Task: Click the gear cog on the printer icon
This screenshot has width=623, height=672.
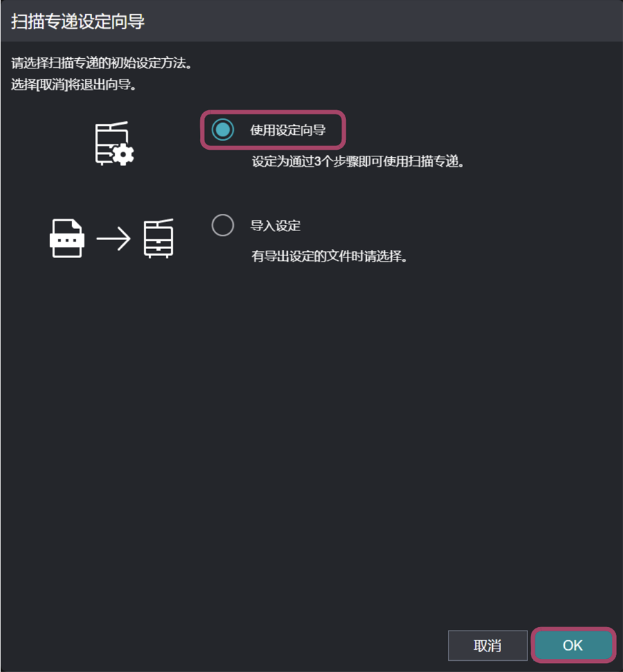Action: pos(123,154)
